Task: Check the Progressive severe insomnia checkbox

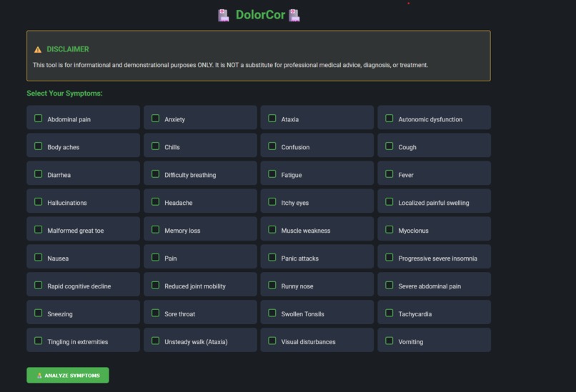Action: pos(389,257)
